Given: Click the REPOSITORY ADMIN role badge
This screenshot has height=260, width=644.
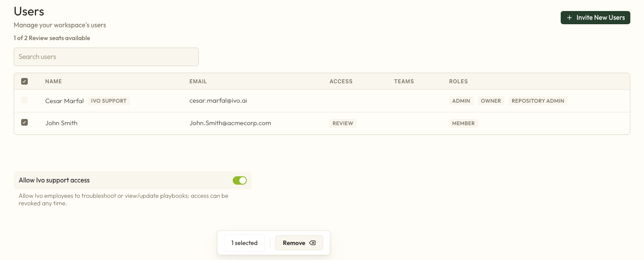Looking at the screenshot, I should coord(538,101).
